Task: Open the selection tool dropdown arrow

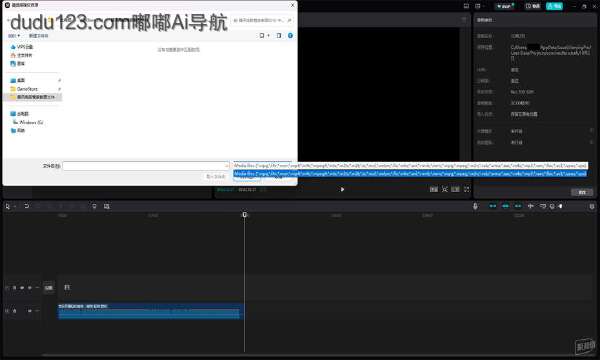Action: [15, 207]
